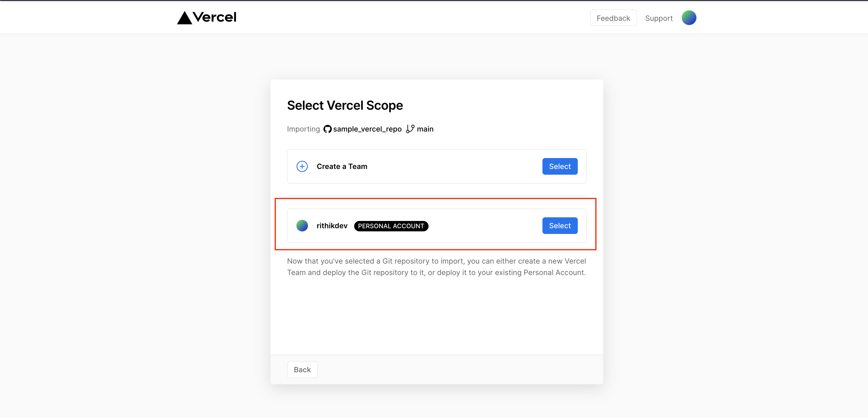
Task: Click the Vercel triangle logo icon
Action: coord(184,18)
